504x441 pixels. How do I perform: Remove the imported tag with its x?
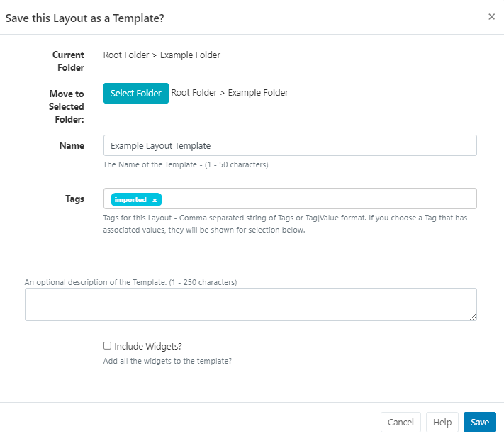tap(155, 200)
